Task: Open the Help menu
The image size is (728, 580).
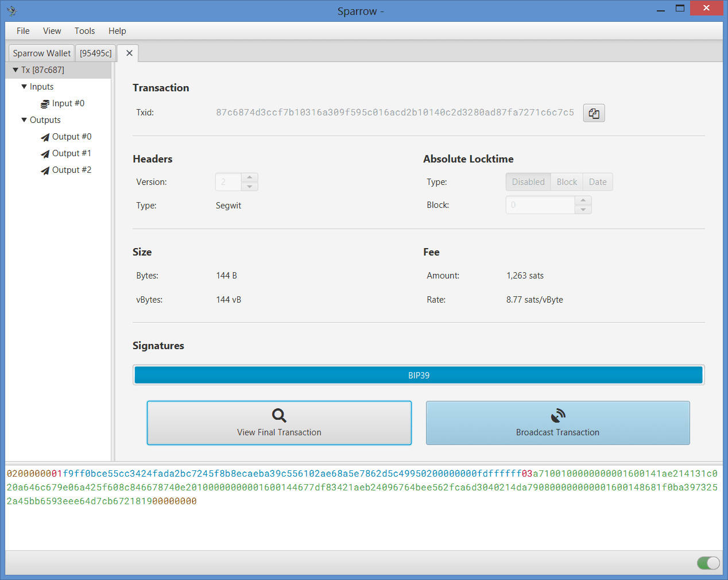Action: [117, 31]
